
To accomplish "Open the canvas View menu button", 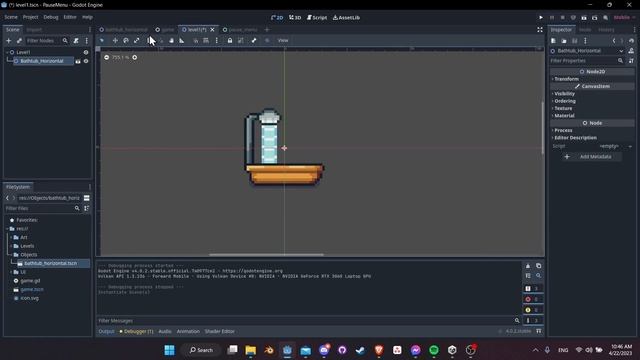I will tap(283, 40).
